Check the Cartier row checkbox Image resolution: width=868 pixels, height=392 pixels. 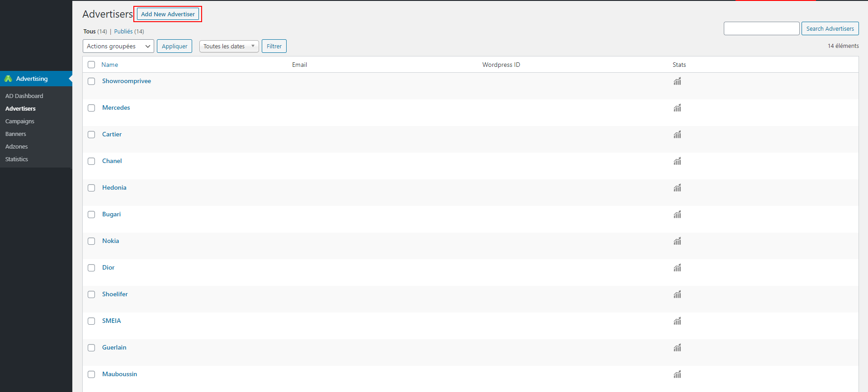[91, 135]
